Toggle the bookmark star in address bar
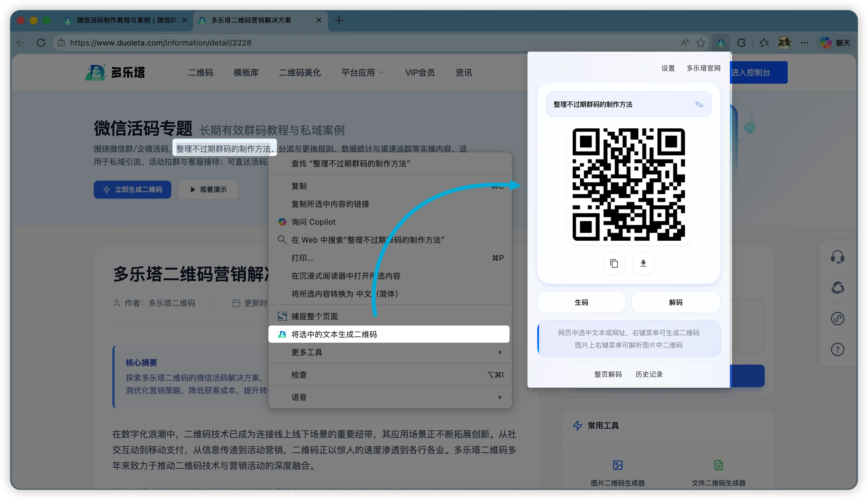The height and width of the screenshot is (500, 868). (700, 42)
